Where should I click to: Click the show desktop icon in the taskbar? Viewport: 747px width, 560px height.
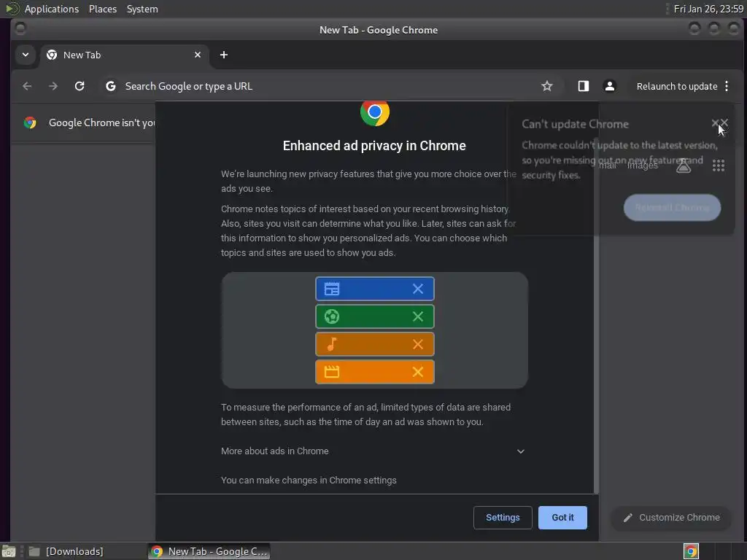[8, 551]
